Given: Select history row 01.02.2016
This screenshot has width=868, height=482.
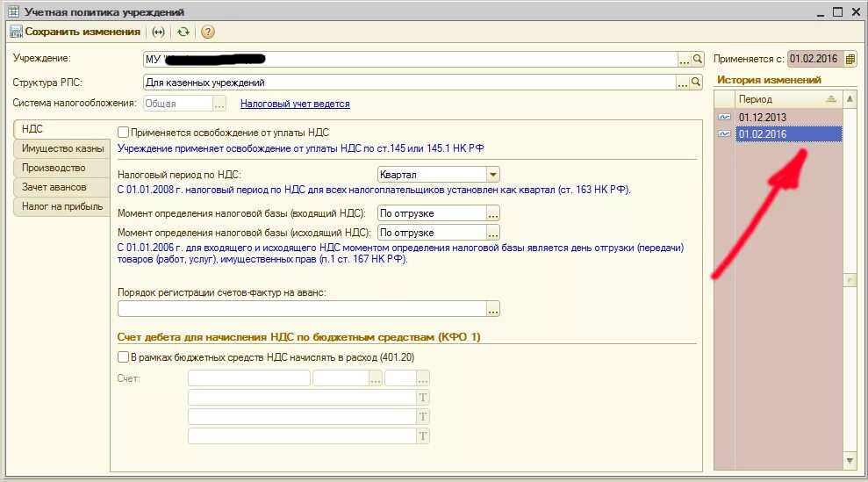Looking at the screenshot, I should [x=789, y=134].
